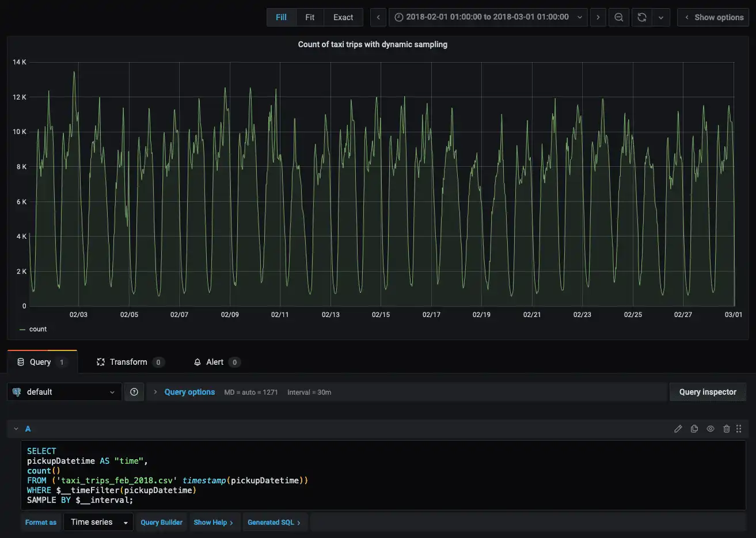Shift time range backward with left arrow
The height and width of the screenshot is (538, 756).
[378, 17]
